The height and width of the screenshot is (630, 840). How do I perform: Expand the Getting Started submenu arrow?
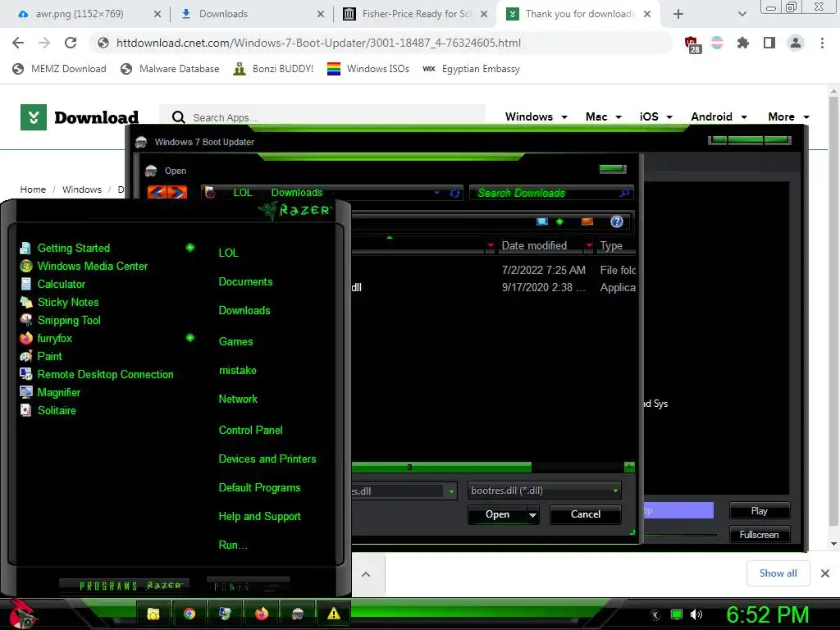coord(189,248)
